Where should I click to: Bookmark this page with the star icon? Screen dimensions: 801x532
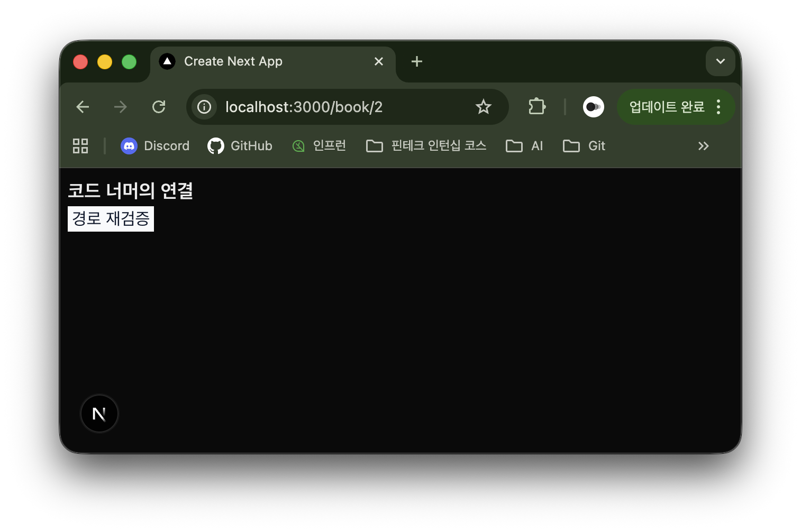483,107
